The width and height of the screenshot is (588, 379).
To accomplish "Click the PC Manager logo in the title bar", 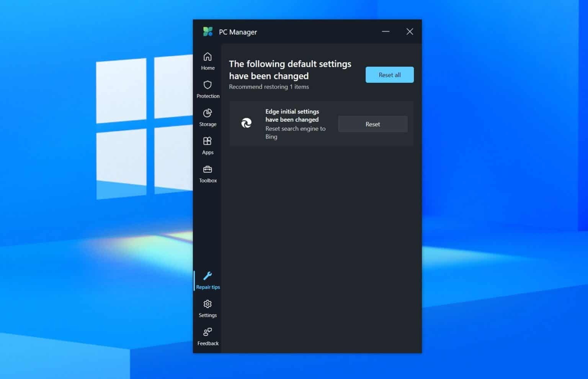I will pyautogui.click(x=208, y=31).
